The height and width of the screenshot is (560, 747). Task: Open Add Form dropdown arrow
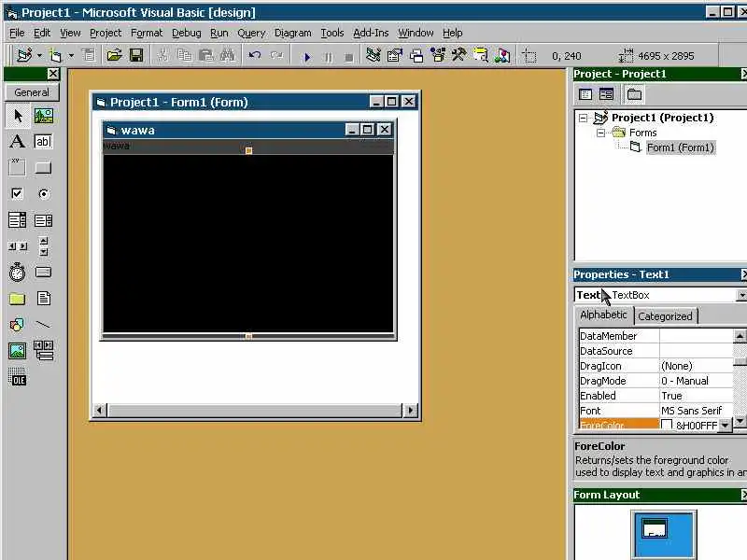click(x=71, y=56)
